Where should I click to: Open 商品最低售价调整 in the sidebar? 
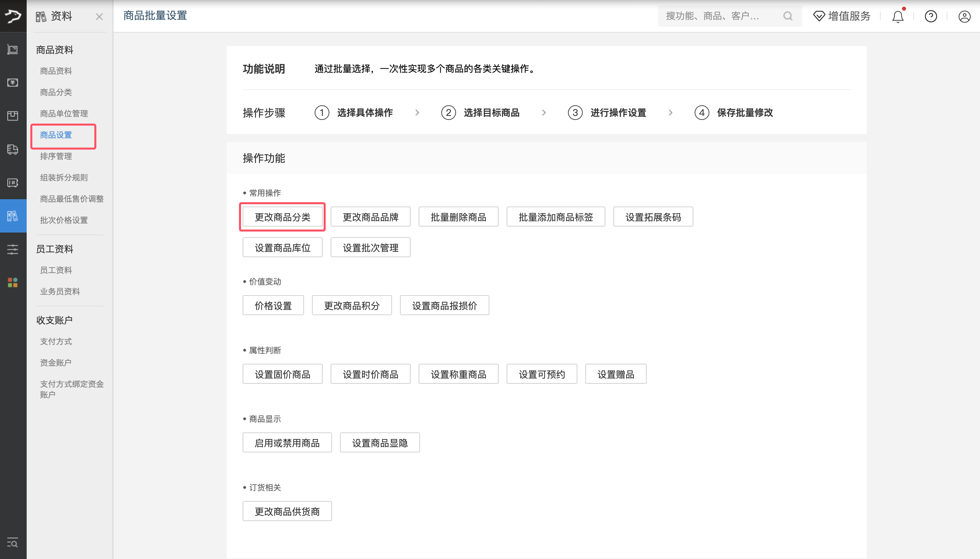(72, 199)
